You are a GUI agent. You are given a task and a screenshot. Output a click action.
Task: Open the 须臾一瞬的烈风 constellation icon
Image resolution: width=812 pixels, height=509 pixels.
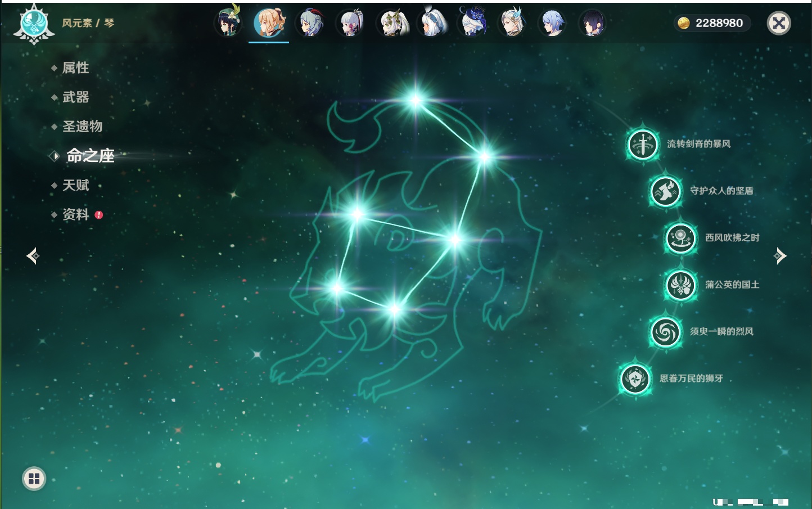(665, 331)
